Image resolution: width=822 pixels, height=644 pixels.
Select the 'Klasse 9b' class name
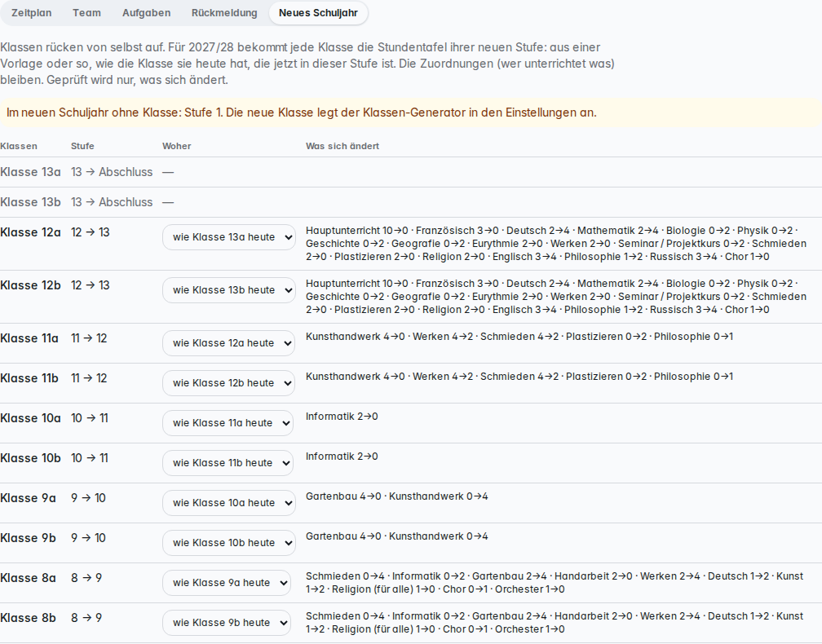tap(28, 538)
